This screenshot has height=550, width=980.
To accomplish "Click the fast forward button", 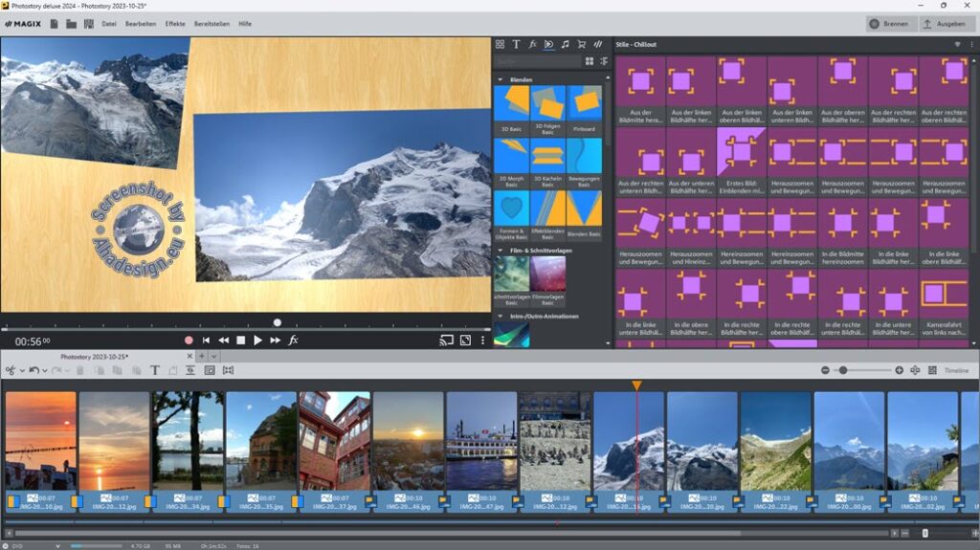I will (275, 341).
